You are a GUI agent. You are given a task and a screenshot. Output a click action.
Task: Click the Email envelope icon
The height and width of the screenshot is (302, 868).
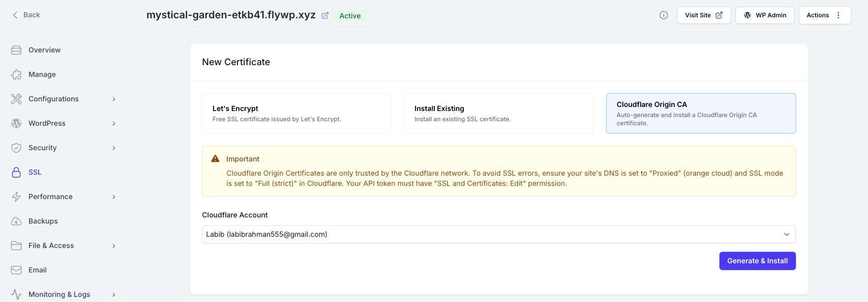(16, 270)
